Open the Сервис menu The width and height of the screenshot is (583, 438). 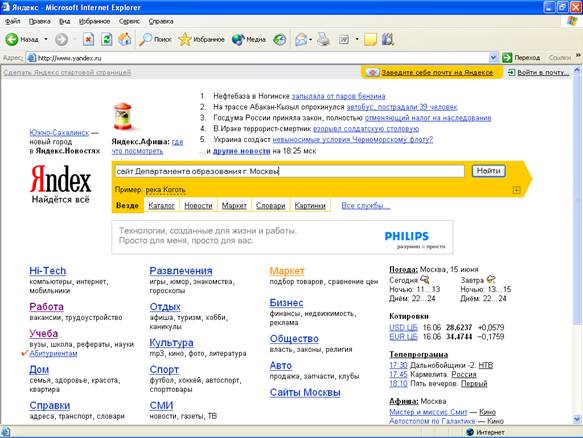(x=129, y=21)
